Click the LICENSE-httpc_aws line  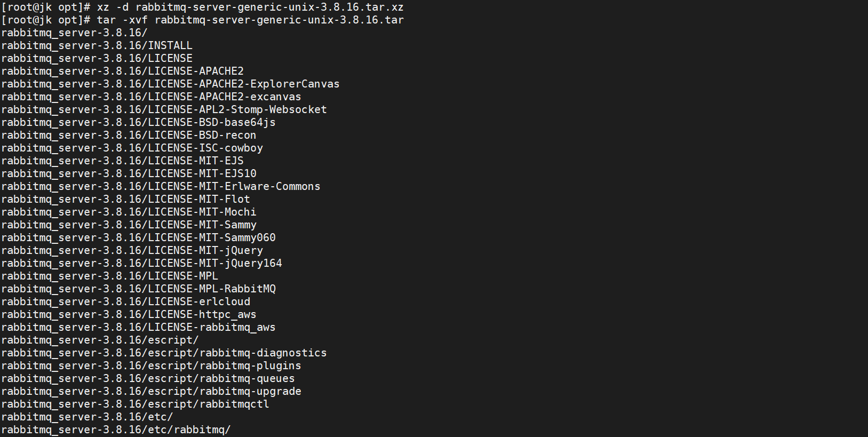[129, 315]
